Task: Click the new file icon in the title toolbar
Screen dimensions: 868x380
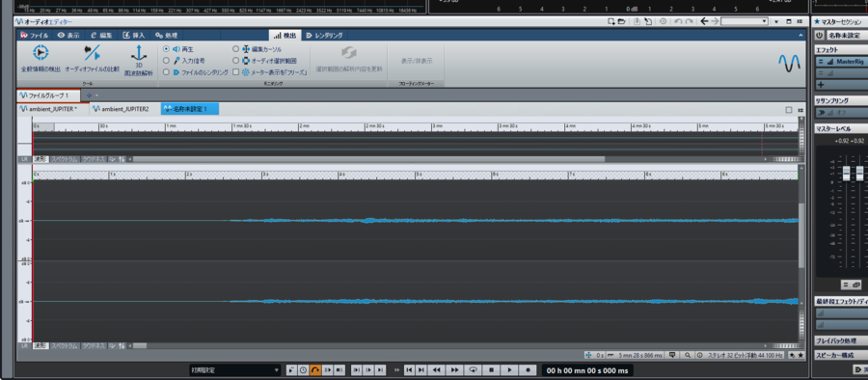Action: click(611, 21)
